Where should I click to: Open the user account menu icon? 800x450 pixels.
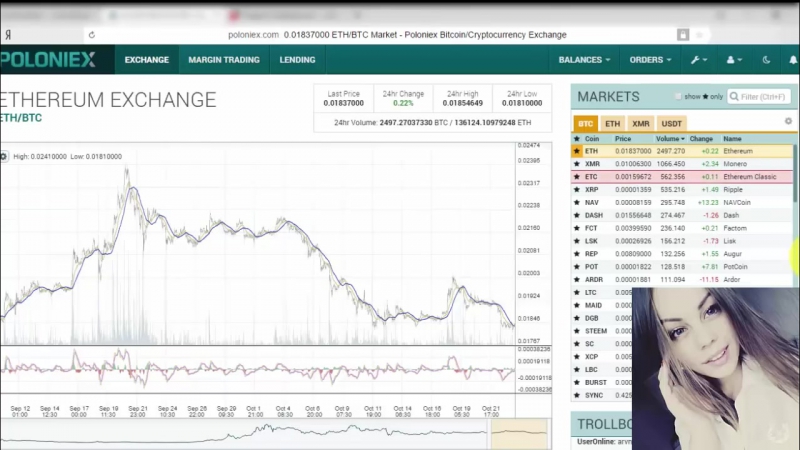tap(735, 60)
